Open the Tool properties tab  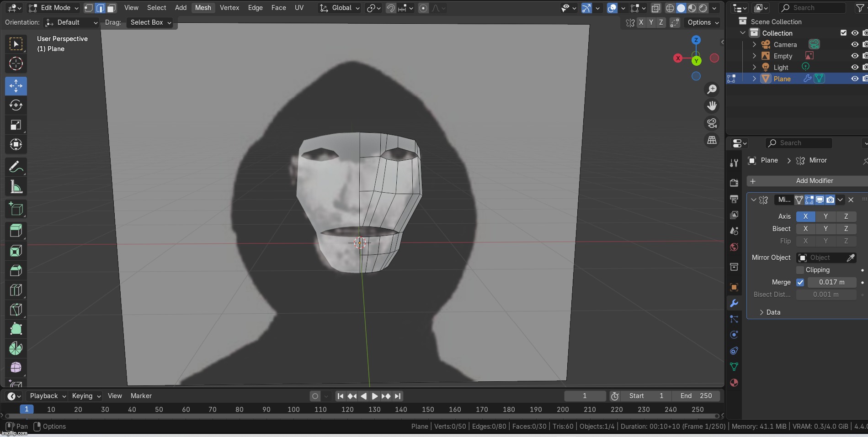tap(734, 163)
